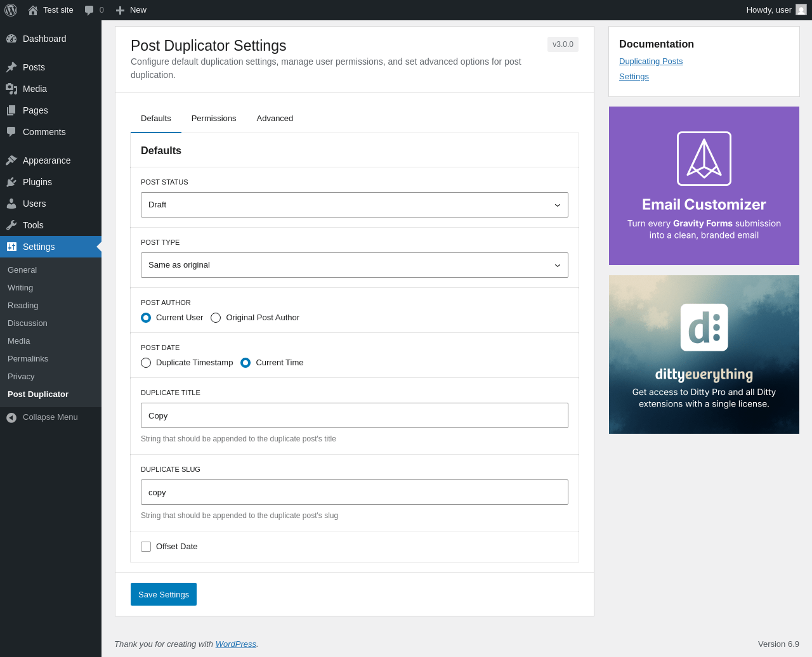Click the WordPress logo icon

pyautogui.click(x=11, y=10)
